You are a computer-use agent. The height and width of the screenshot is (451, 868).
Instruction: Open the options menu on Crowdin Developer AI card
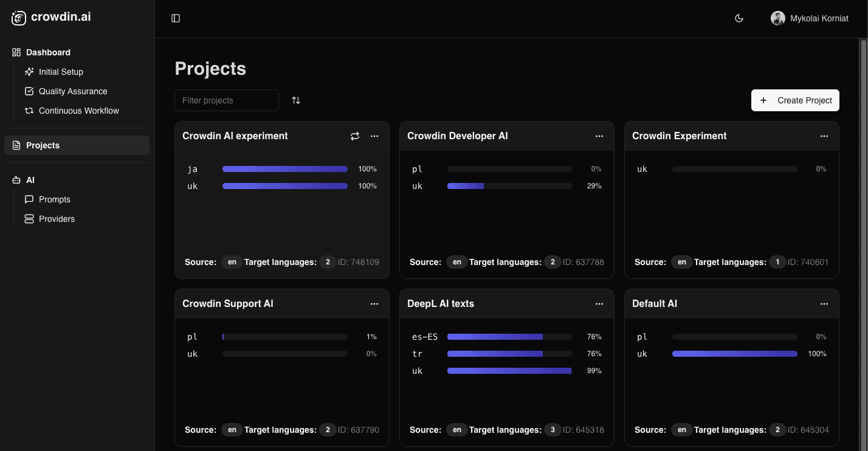click(x=599, y=136)
